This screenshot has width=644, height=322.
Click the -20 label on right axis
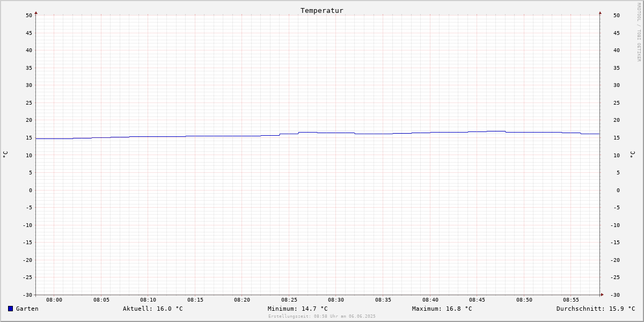(x=615, y=260)
